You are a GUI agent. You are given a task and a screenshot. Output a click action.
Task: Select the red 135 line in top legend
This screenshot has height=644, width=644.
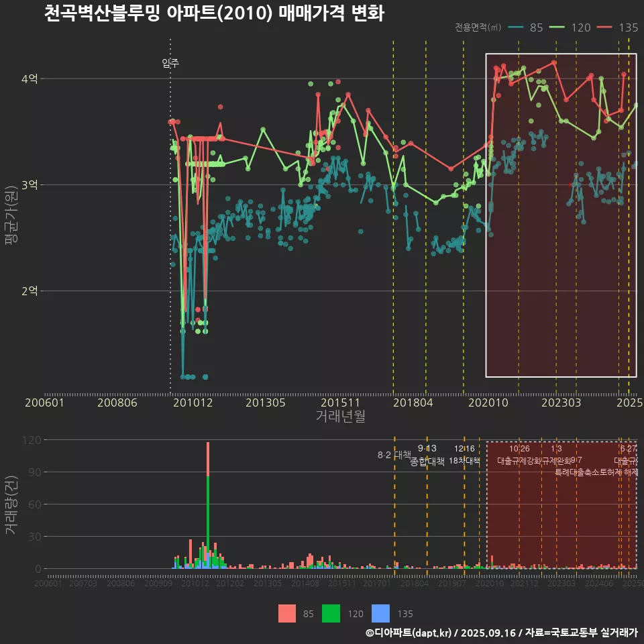coord(604,28)
